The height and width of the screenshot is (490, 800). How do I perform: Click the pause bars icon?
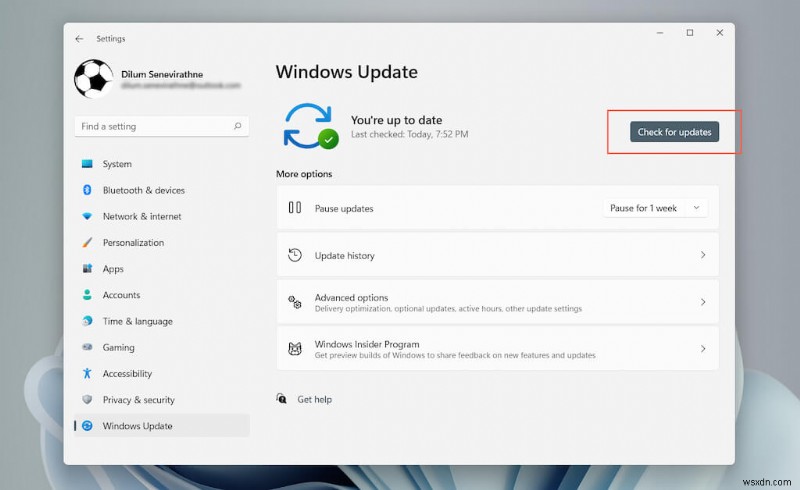click(294, 207)
